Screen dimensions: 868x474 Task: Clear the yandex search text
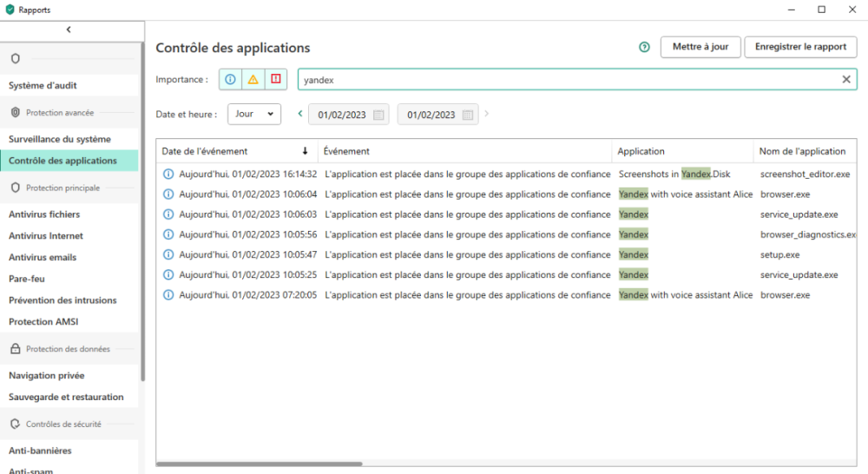pos(846,79)
